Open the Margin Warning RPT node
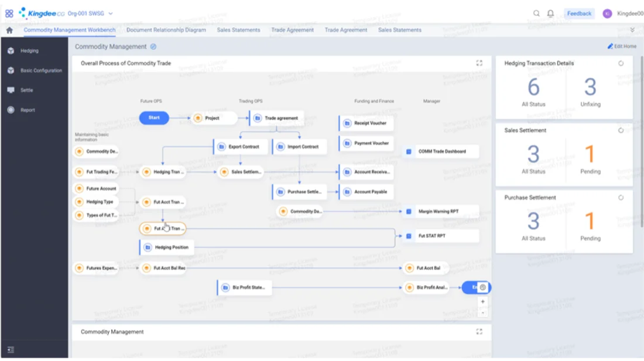The height and width of the screenshot is (361, 644). click(440, 211)
